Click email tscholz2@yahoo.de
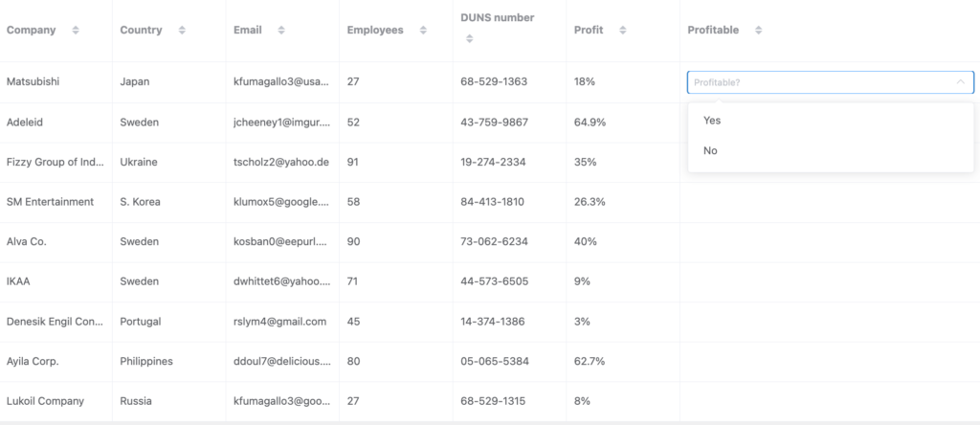This screenshot has width=980, height=425. pyautogui.click(x=281, y=163)
